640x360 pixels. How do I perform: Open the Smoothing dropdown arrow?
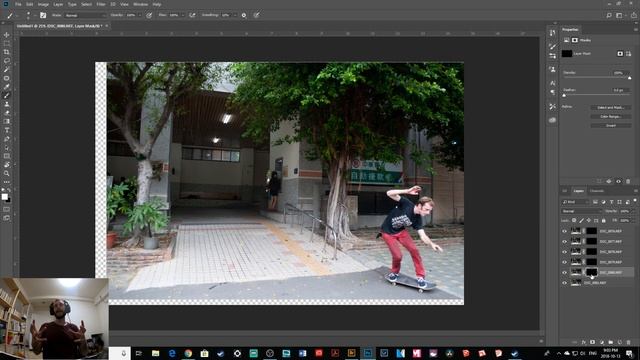click(x=235, y=15)
